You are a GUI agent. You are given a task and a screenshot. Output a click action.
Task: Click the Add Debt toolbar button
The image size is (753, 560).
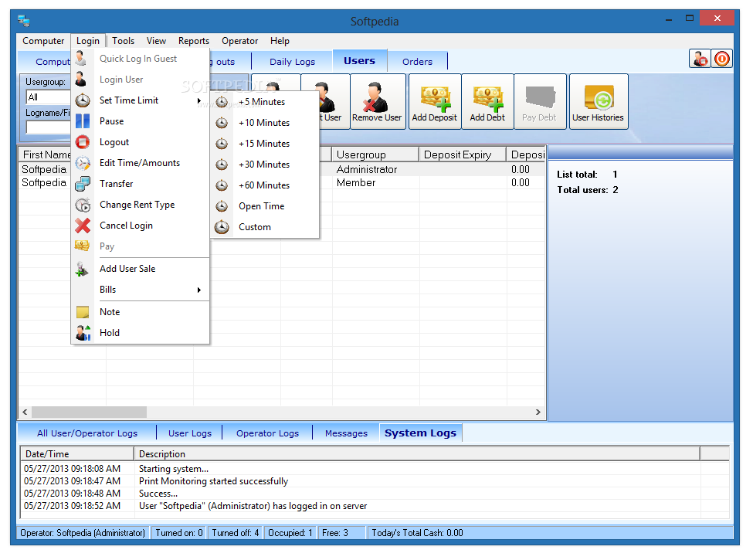(487, 101)
